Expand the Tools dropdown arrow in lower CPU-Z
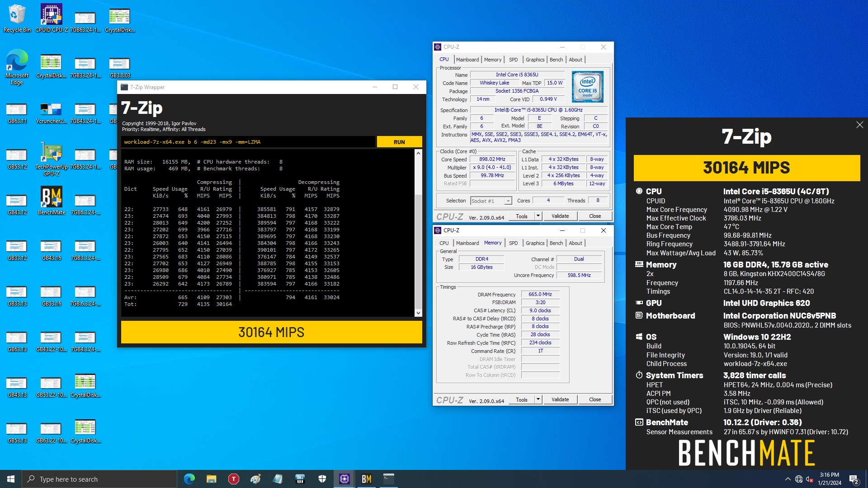Viewport: 868px width, 488px height. coord(538,399)
